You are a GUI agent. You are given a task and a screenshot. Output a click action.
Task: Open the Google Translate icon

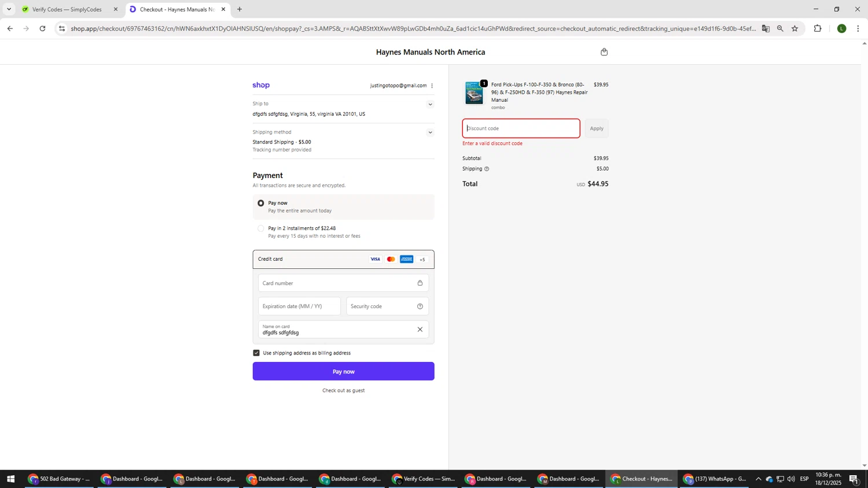tap(766, 28)
